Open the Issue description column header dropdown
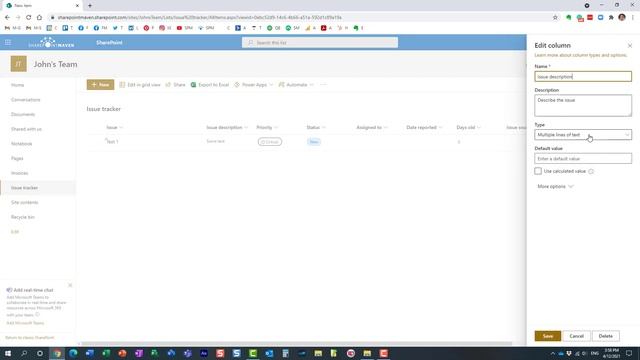This screenshot has height=360, width=640. pos(227,127)
